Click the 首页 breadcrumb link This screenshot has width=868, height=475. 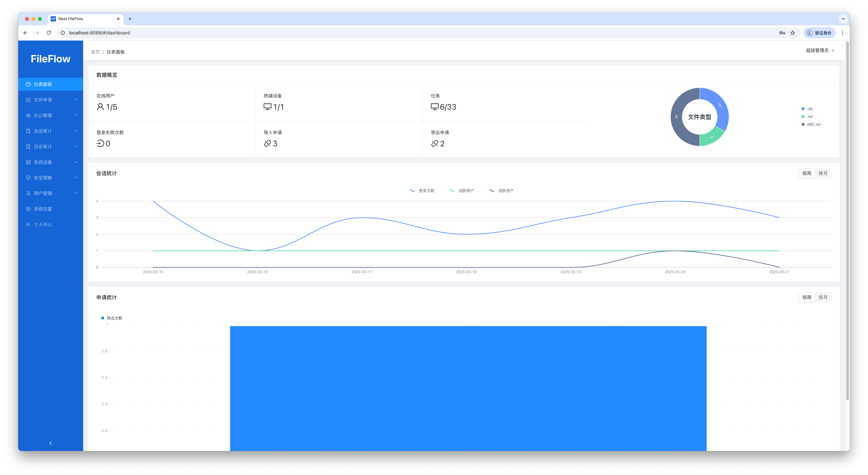pos(95,52)
